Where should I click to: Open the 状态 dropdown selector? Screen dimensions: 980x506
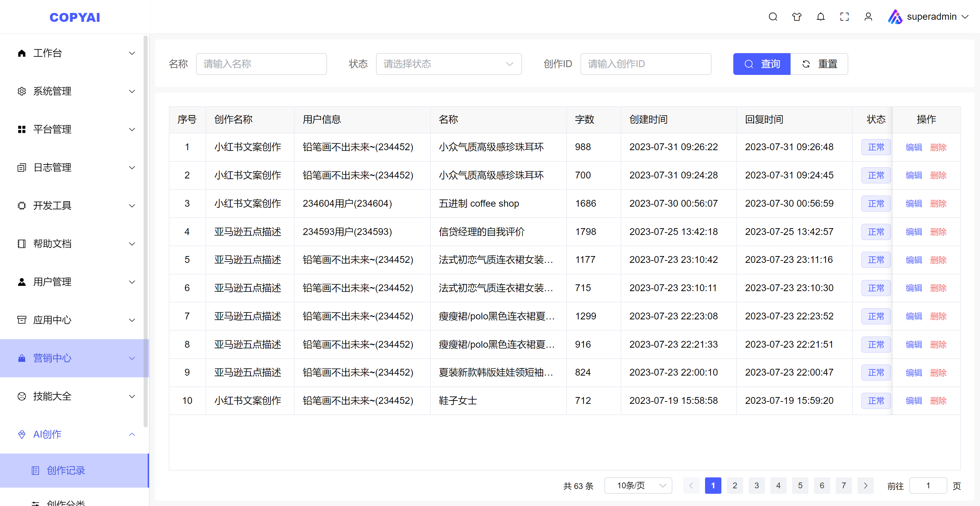click(447, 63)
